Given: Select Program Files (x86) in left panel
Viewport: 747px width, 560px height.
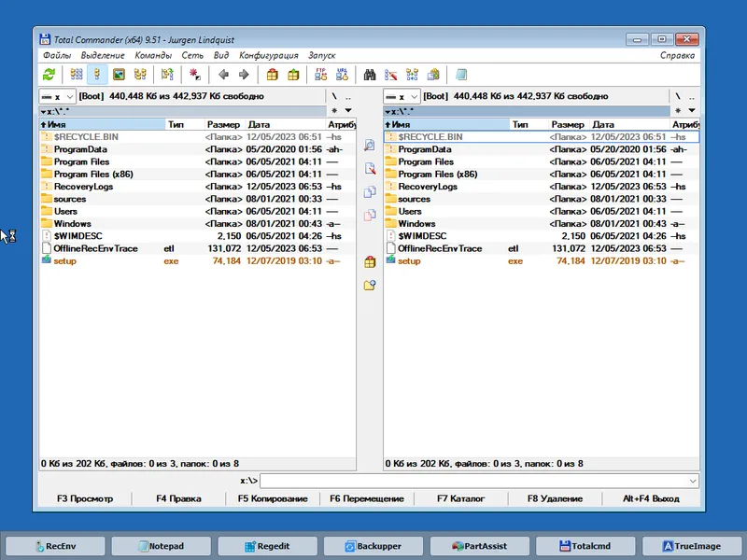Looking at the screenshot, I should (x=197, y=174).
